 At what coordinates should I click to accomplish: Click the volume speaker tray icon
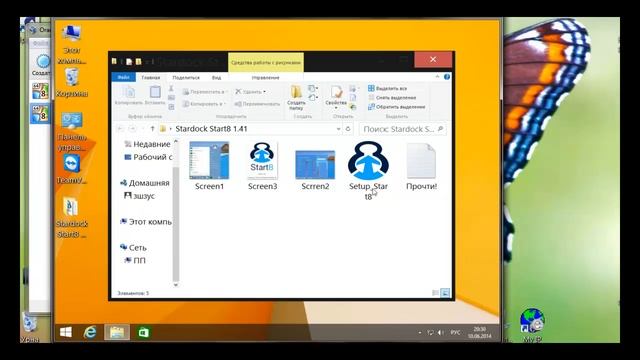point(441,333)
